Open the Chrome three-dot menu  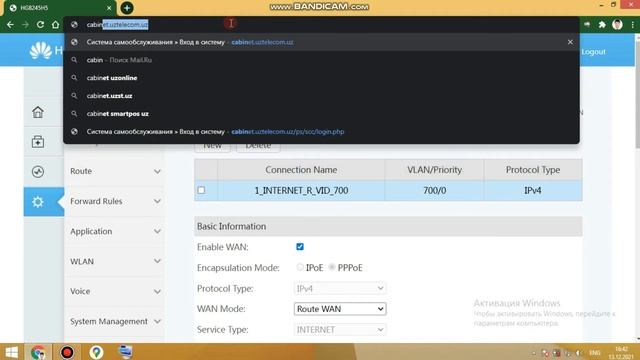[632, 24]
